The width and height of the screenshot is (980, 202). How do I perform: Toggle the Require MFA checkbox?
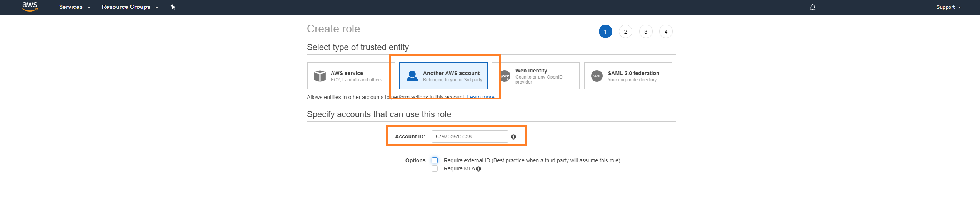(x=435, y=169)
